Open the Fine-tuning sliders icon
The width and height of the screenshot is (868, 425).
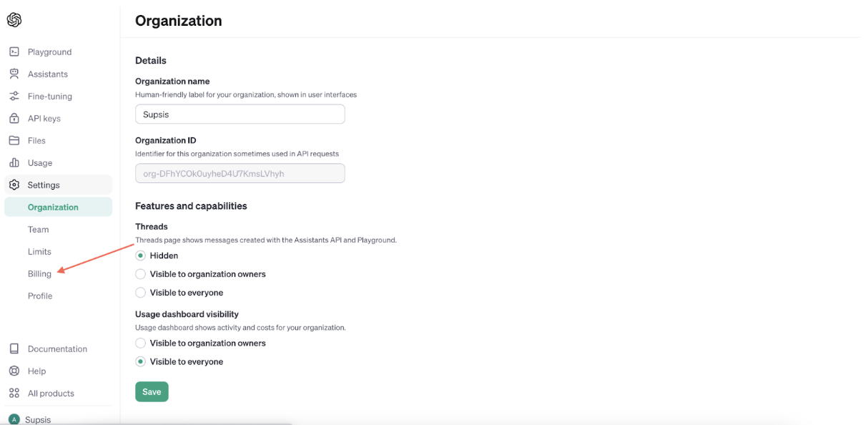[x=14, y=96]
